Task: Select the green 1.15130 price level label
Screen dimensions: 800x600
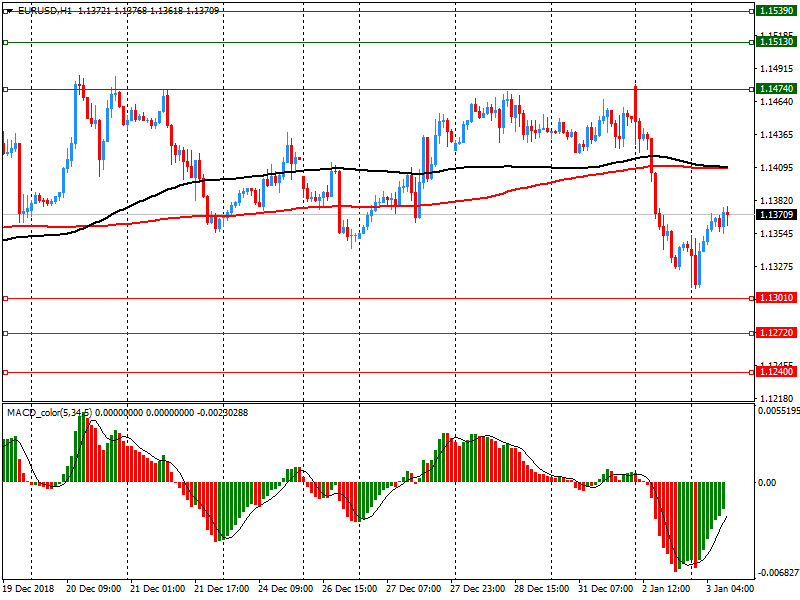Action: coord(776,42)
